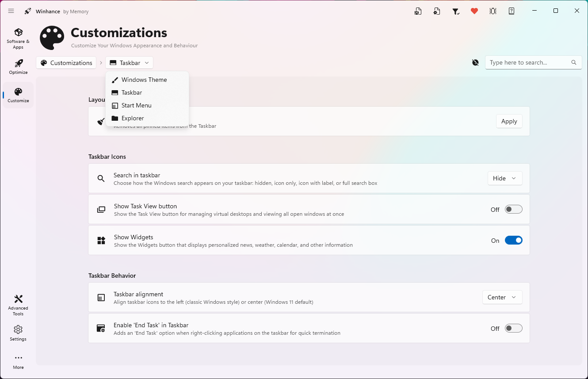This screenshot has width=588, height=379.
Task: Turn off the Show Widgets switch
Action: tap(513, 240)
